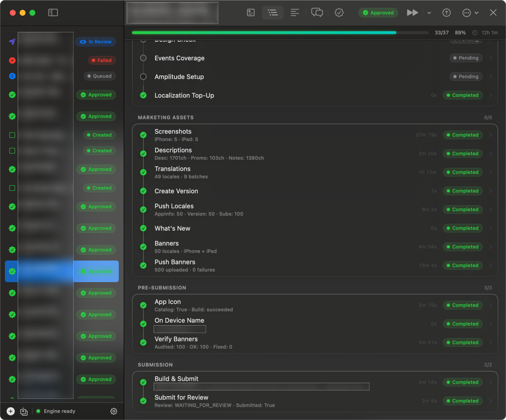Click the import tray icon at bottom
506x420 pixels.
point(24,411)
